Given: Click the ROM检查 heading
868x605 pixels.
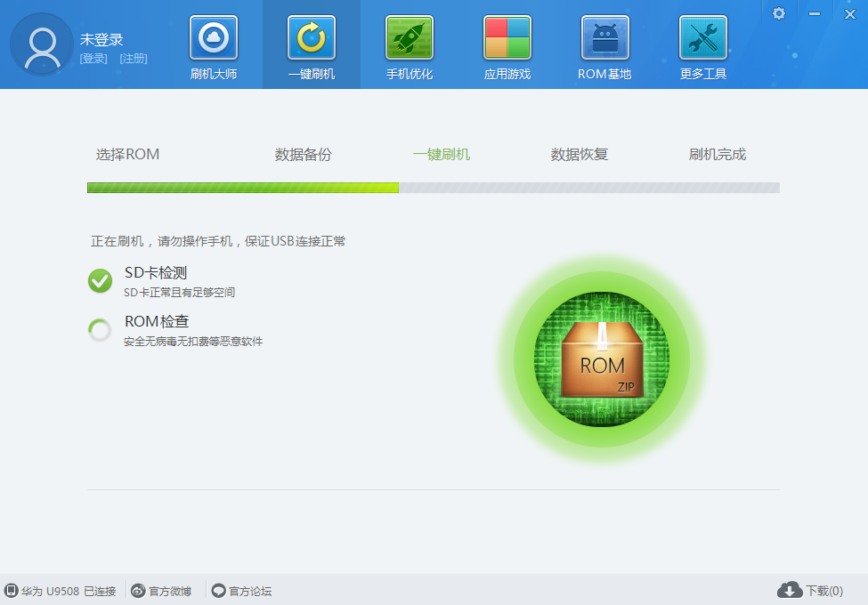Looking at the screenshot, I should tap(157, 321).
